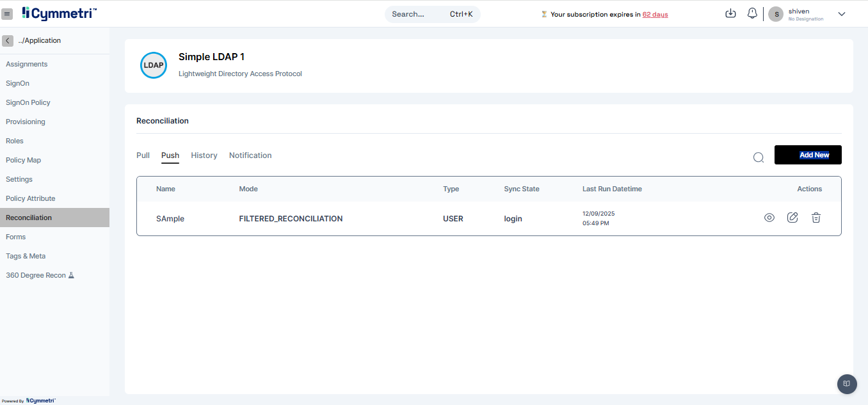
Task: Open Settings in the sidebar
Action: 54,179
